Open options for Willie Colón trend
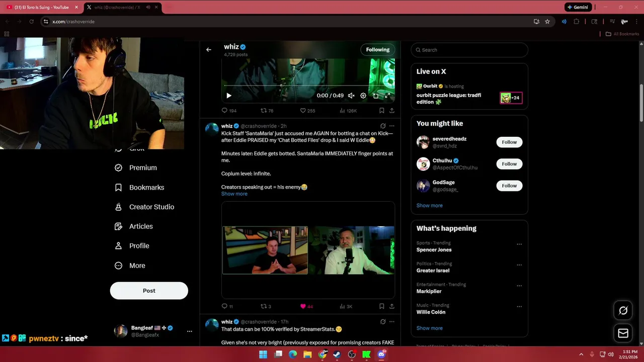 point(519,307)
